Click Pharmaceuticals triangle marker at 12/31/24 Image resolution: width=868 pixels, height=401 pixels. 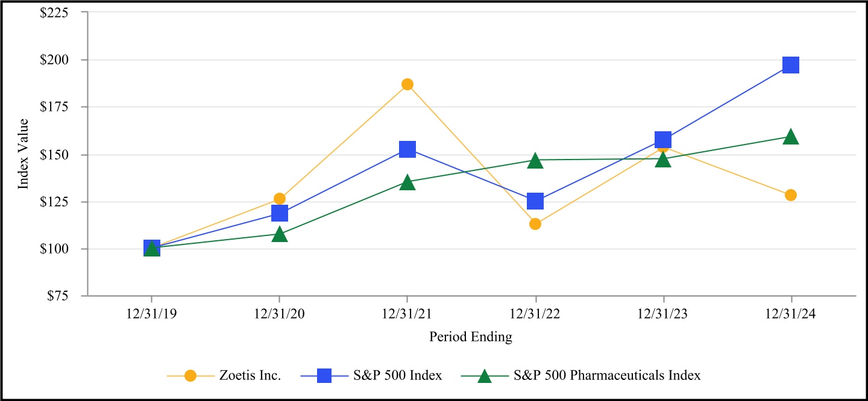[x=791, y=137]
